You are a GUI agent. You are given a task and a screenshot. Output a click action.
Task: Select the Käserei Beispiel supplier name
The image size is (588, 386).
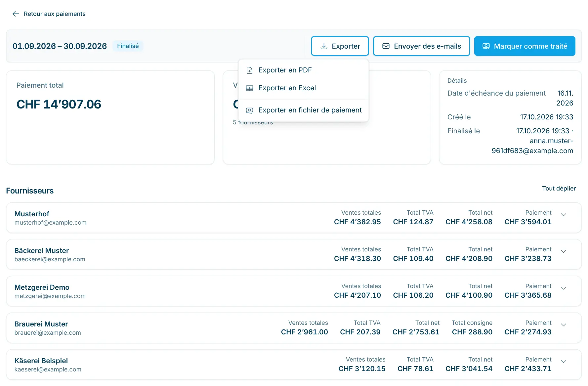coord(41,361)
